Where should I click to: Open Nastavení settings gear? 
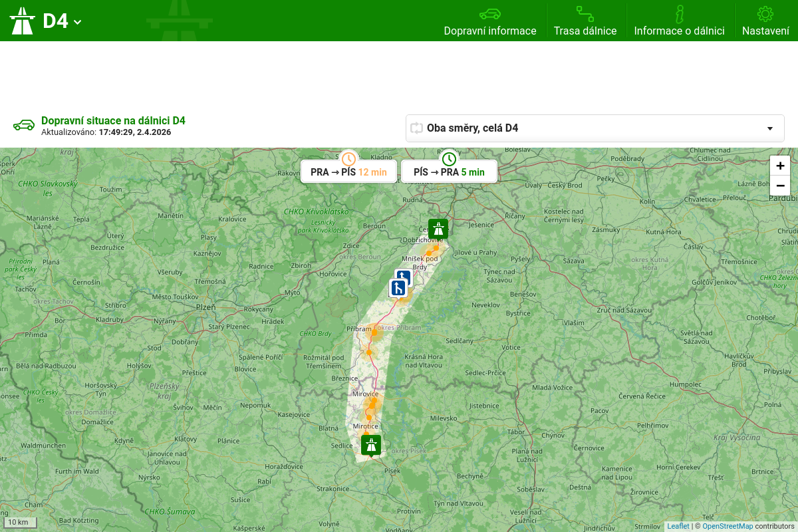(x=765, y=14)
